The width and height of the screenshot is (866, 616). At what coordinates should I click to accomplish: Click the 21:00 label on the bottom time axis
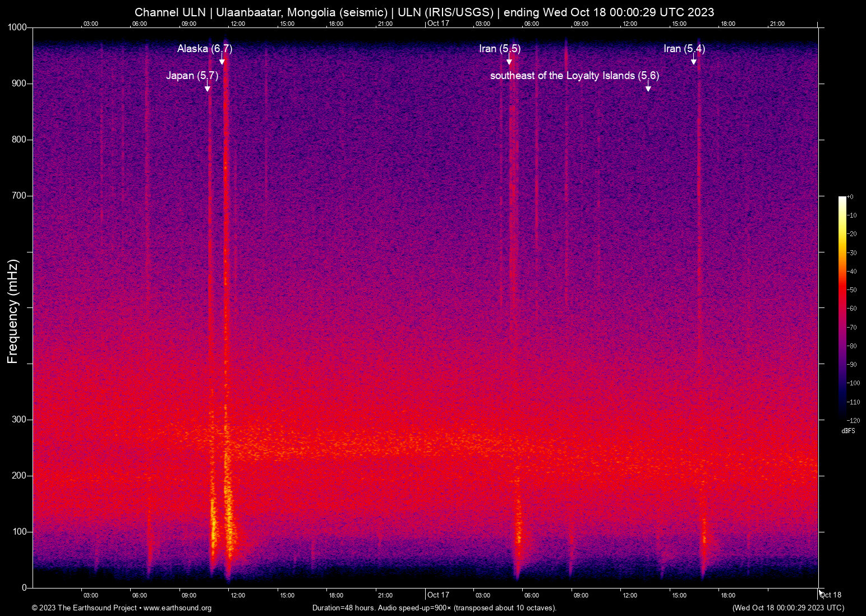385,595
